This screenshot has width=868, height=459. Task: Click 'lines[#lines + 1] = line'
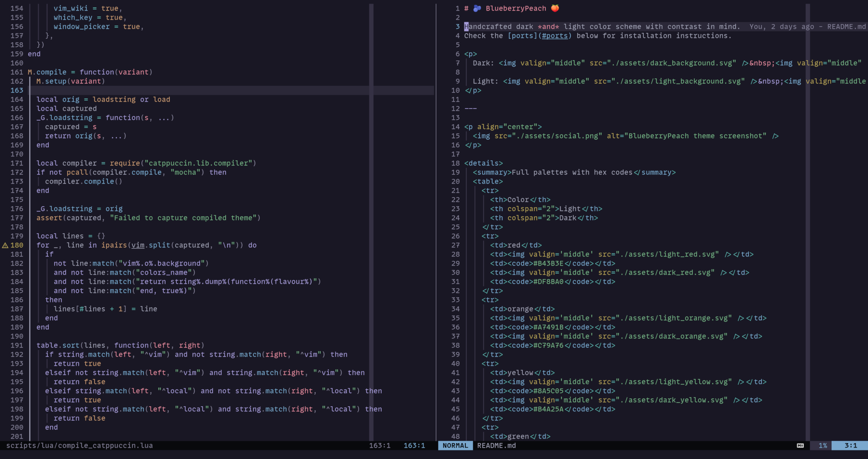pyautogui.click(x=106, y=309)
